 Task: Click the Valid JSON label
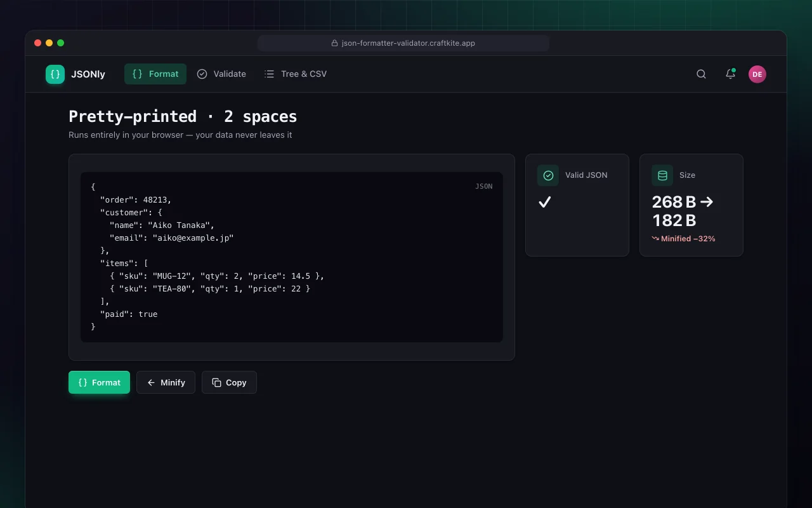point(586,175)
